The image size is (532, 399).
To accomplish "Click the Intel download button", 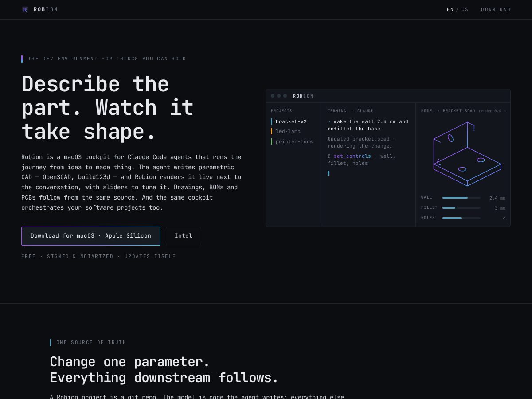I will click(184, 236).
